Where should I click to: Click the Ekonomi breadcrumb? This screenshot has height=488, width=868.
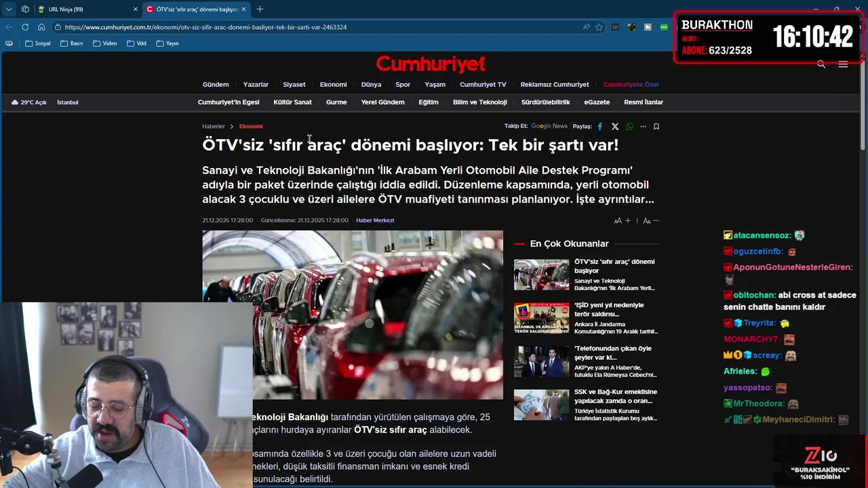[251, 127]
